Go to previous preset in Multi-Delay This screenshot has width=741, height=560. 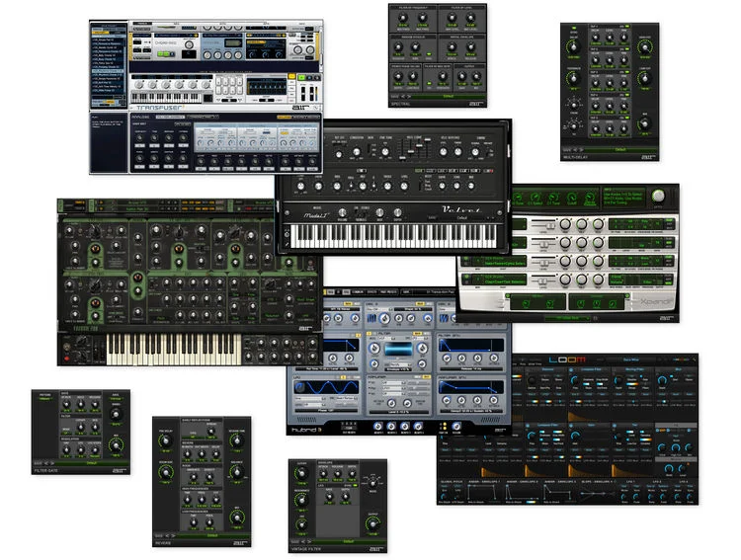click(576, 150)
